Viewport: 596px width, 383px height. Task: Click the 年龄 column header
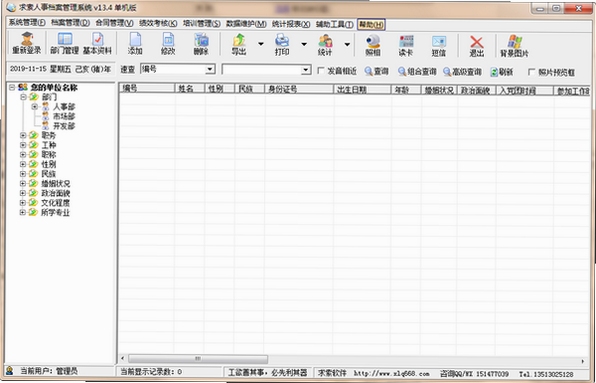[x=406, y=89]
